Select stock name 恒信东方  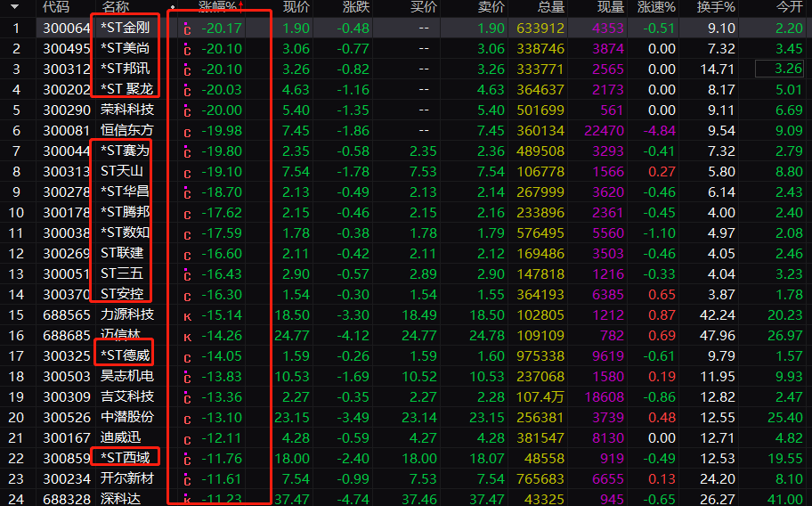tap(126, 130)
